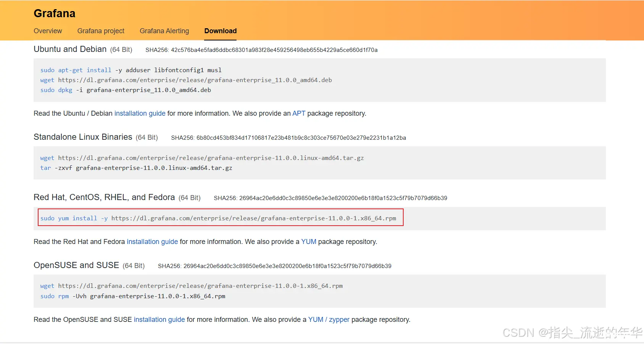Open the Grafana Alerting tab

click(164, 31)
